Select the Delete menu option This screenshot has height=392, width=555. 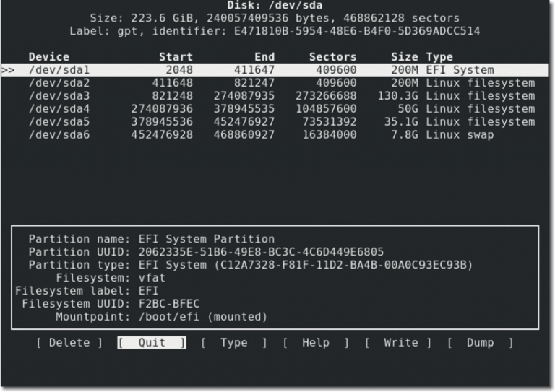[69, 342]
